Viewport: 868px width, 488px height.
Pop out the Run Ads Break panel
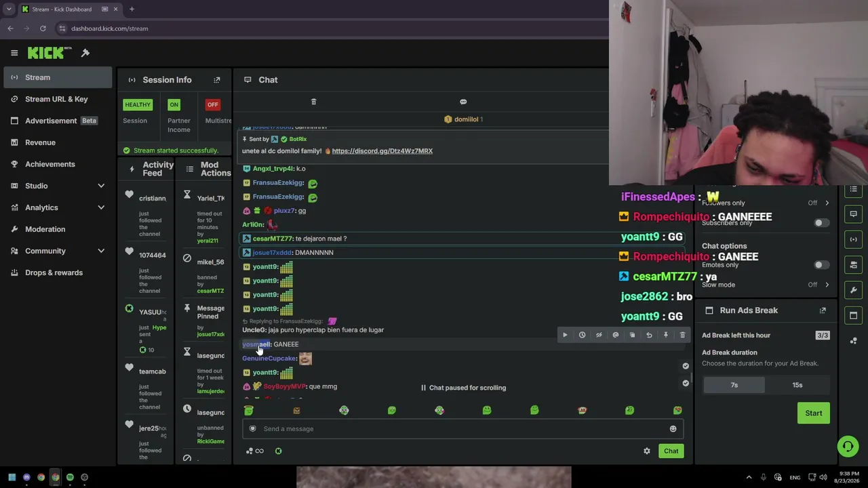tap(823, 310)
